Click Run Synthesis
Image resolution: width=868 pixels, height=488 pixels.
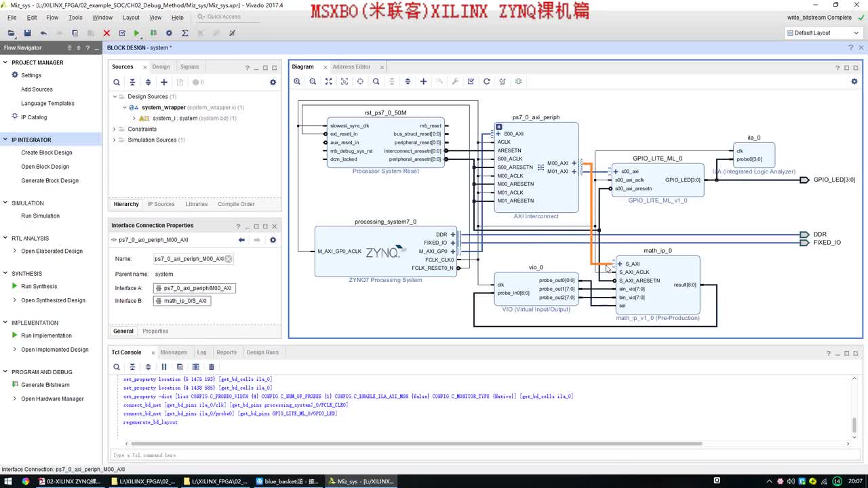[39, 286]
